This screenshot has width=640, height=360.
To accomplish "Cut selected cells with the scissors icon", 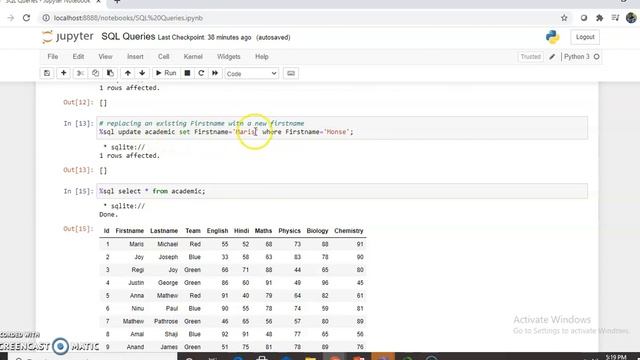I will 80,73.
